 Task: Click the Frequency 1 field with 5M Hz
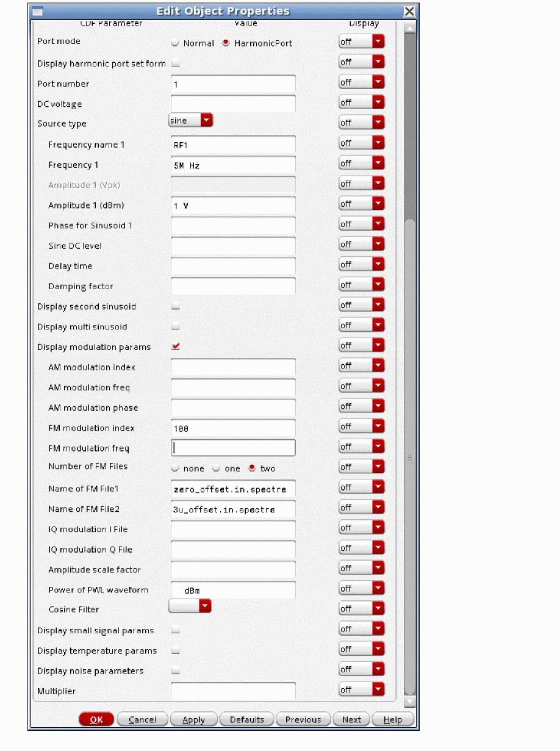(233, 165)
